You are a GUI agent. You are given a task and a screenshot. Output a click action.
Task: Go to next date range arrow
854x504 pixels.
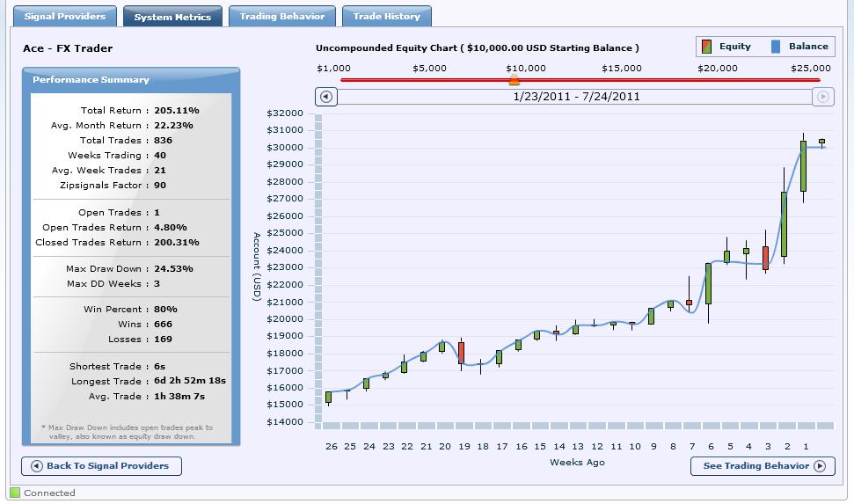[x=823, y=97]
